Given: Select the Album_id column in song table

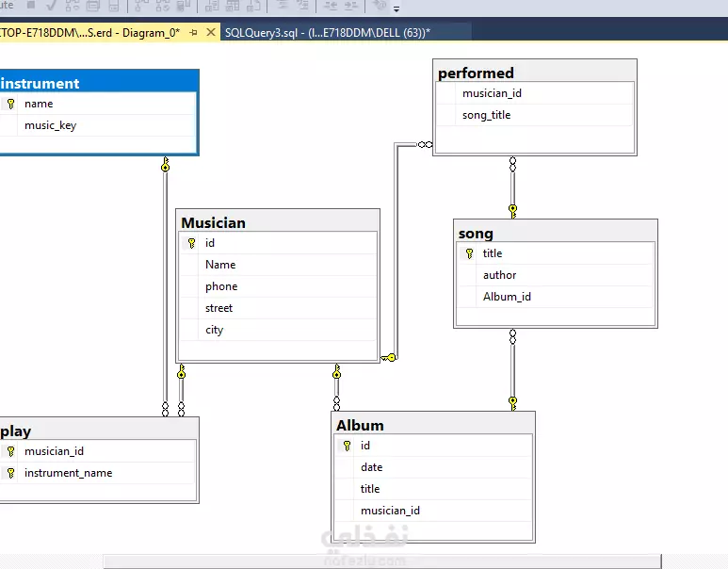Looking at the screenshot, I should [x=556, y=297].
